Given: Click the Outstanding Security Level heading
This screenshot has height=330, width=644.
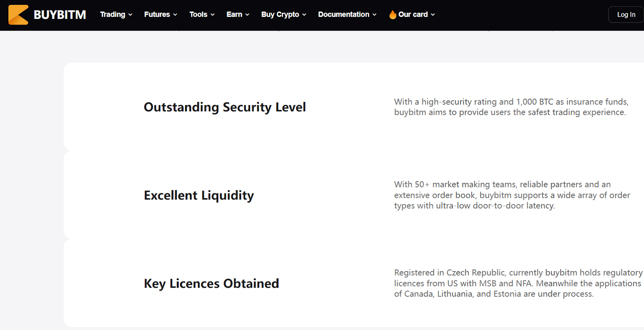Looking at the screenshot, I should tap(225, 107).
